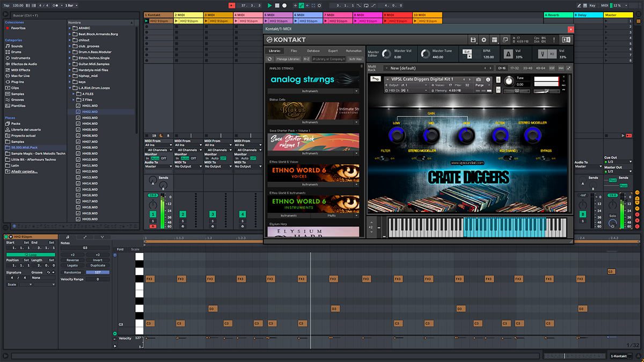Adjust the LOW gain knob on Crate Diggers
Image resolution: width=644 pixels, height=362 pixels.
click(396, 135)
